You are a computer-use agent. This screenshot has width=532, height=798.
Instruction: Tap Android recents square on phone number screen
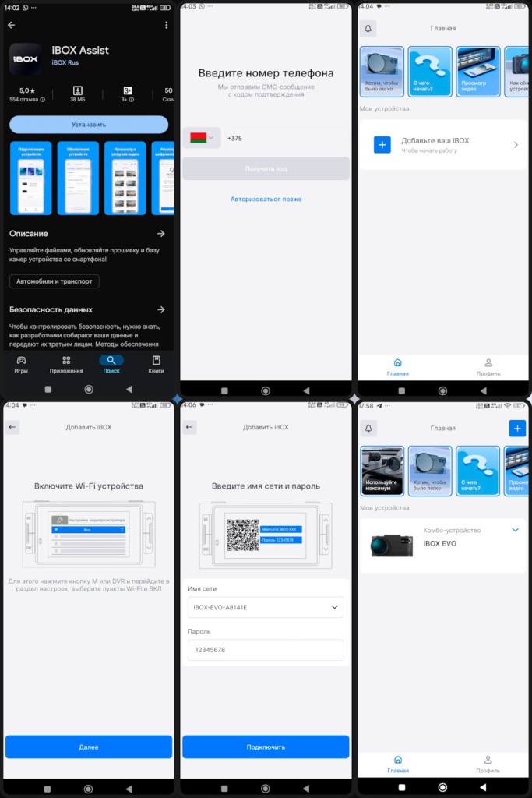224,391
